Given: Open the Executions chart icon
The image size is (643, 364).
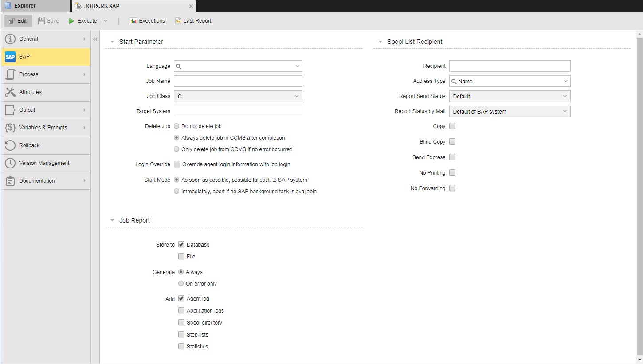Looking at the screenshot, I should coord(133,21).
